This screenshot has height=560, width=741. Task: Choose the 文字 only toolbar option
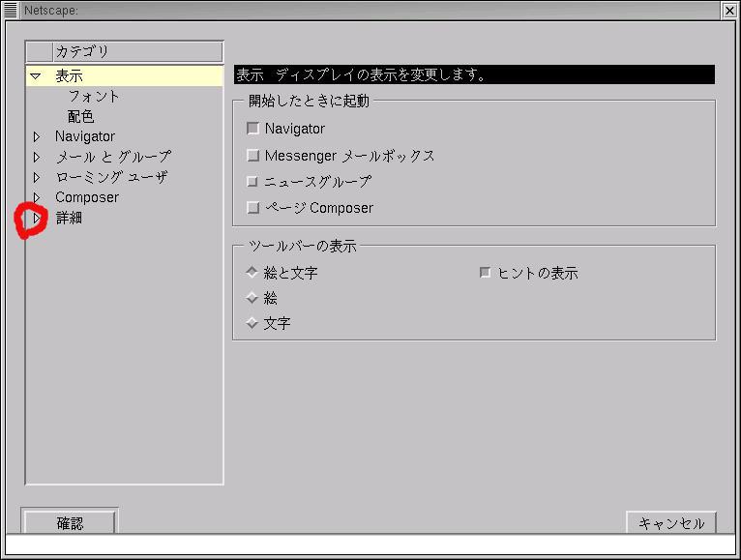[252, 323]
